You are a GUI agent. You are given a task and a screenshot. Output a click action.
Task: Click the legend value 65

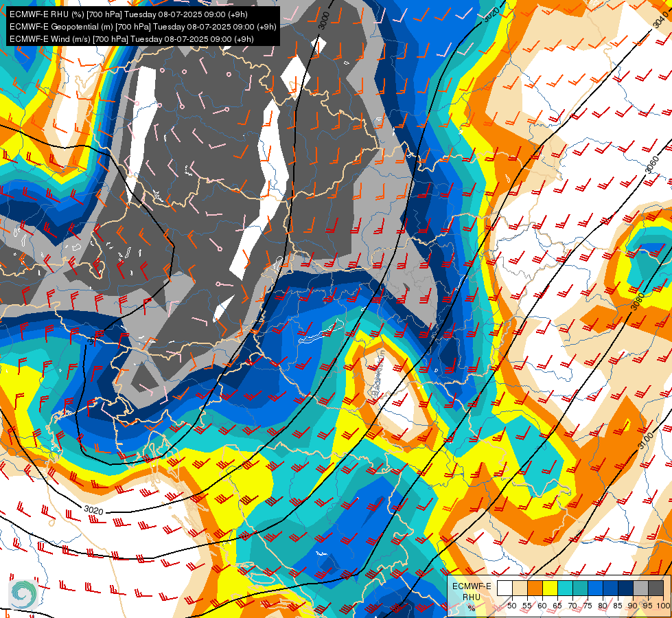pyautogui.click(x=557, y=606)
